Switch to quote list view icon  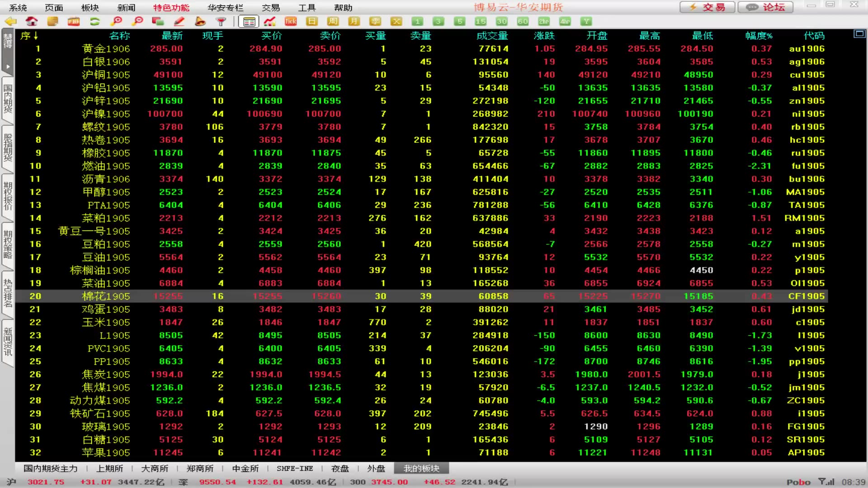click(x=249, y=22)
